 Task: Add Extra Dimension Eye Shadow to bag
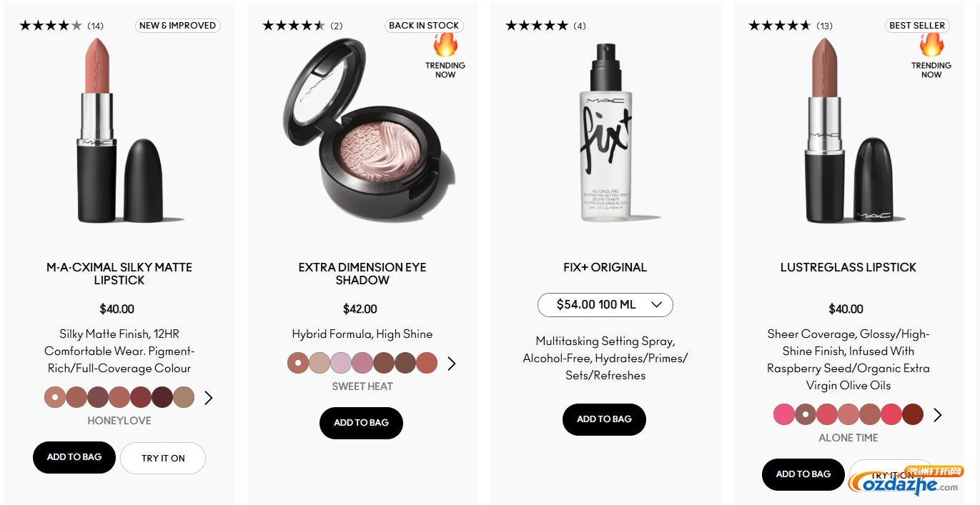click(361, 423)
